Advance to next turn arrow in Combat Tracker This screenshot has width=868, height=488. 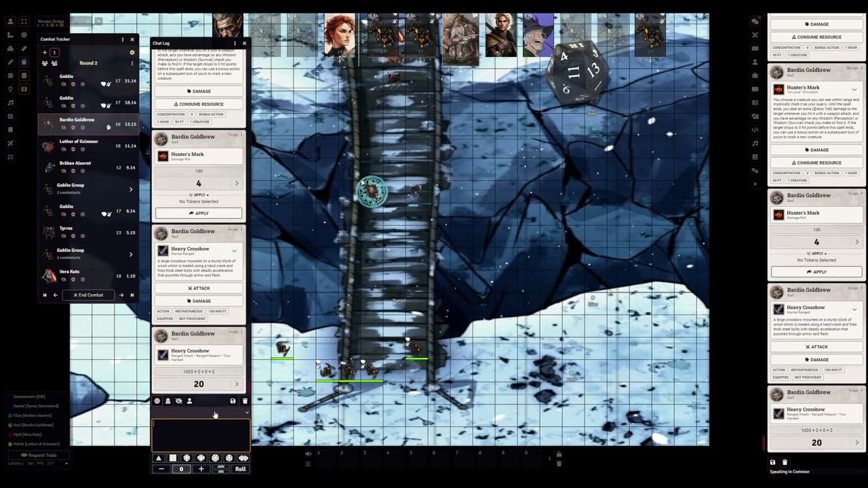(x=121, y=295)
